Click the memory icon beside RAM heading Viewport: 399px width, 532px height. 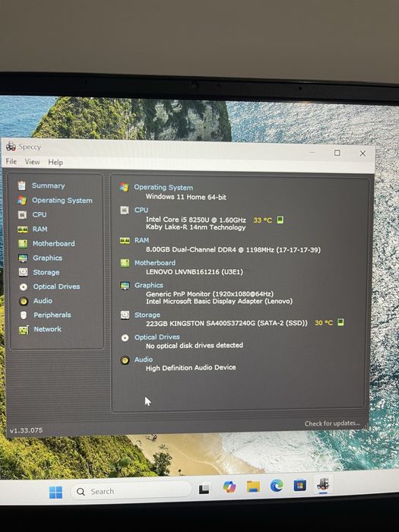[125, 241]
